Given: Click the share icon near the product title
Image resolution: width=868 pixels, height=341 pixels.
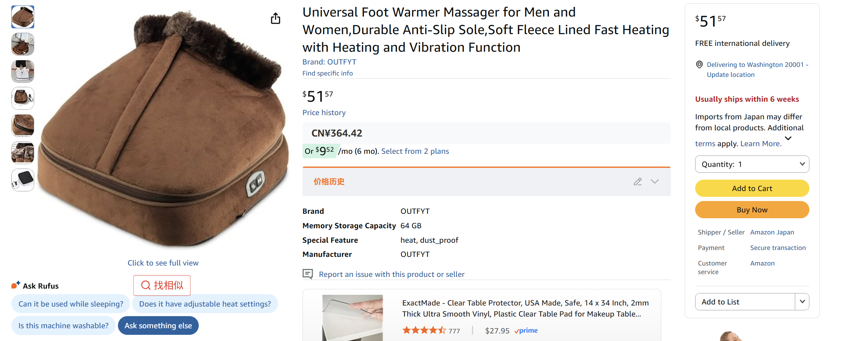Looking at the screenshot, I should click(275, 18).
